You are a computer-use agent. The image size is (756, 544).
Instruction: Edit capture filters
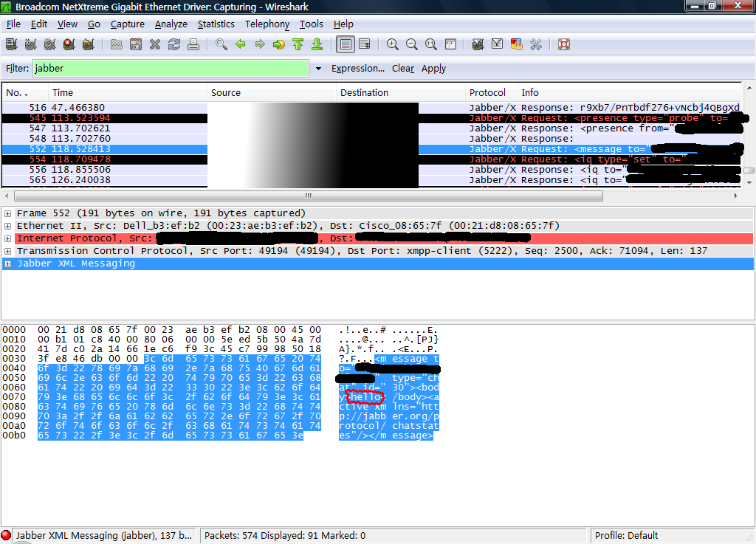pos(478,45)
